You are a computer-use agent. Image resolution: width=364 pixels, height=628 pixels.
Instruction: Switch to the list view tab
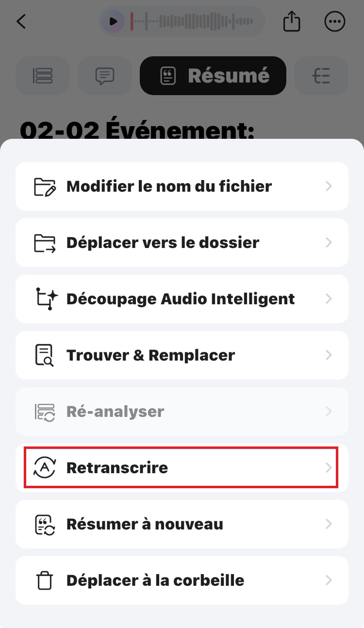tap(43, 76)
